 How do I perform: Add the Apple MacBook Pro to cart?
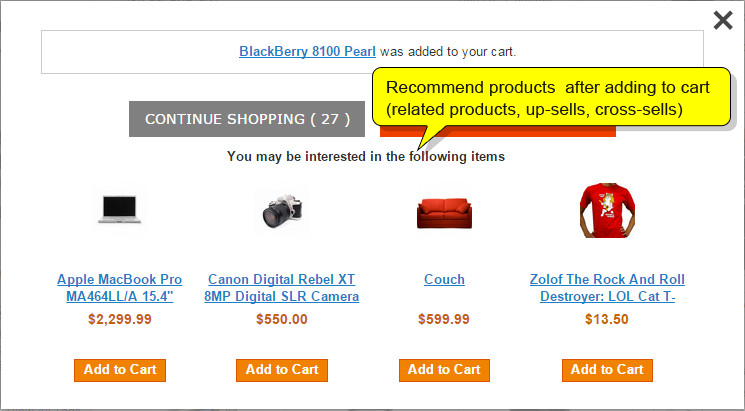(x=120, y=370)
